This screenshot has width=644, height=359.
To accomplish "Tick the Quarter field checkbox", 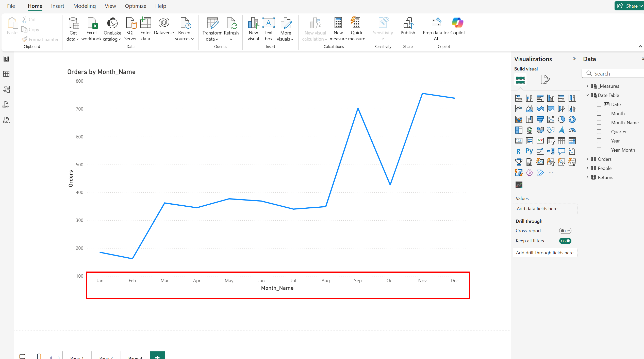I will point(599,132).
